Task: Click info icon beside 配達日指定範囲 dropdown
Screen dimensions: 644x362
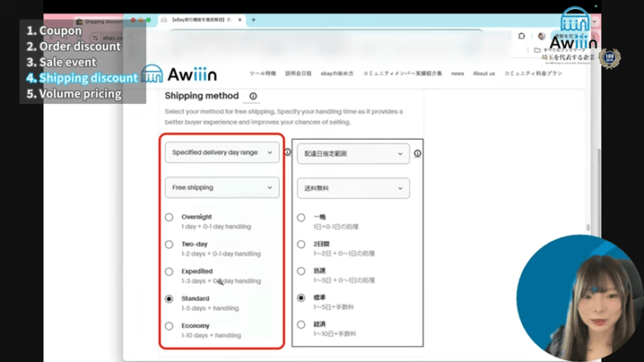Action: pyautogui.click(x=417, y=153)
